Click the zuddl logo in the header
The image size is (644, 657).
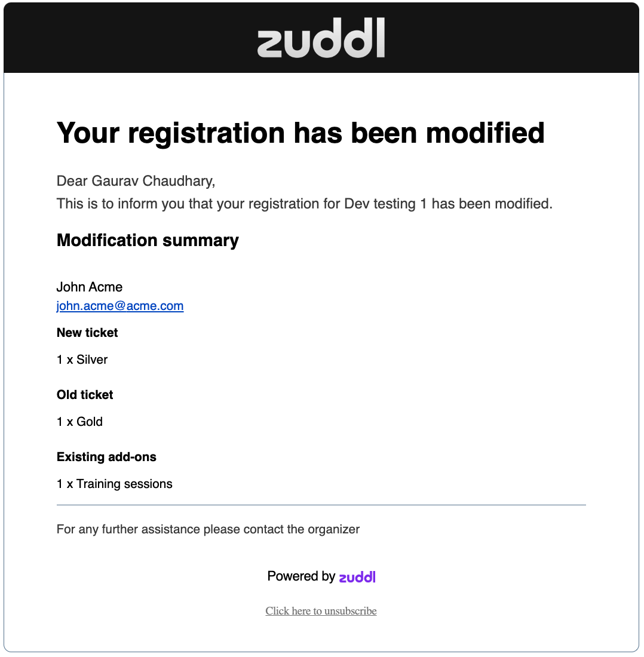click(321, 38)
